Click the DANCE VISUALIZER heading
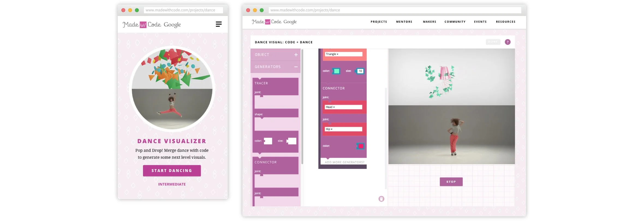The height and width of the screenshot is (221, 644). [x=172, y=141]
